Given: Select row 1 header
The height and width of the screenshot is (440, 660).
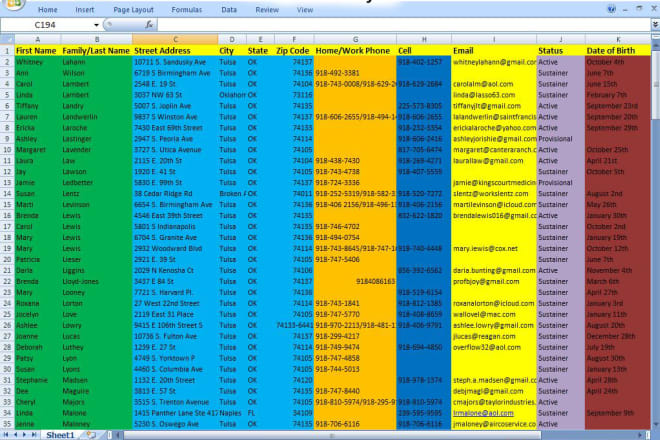Looking at the screenshot, I should click(7, 51).
